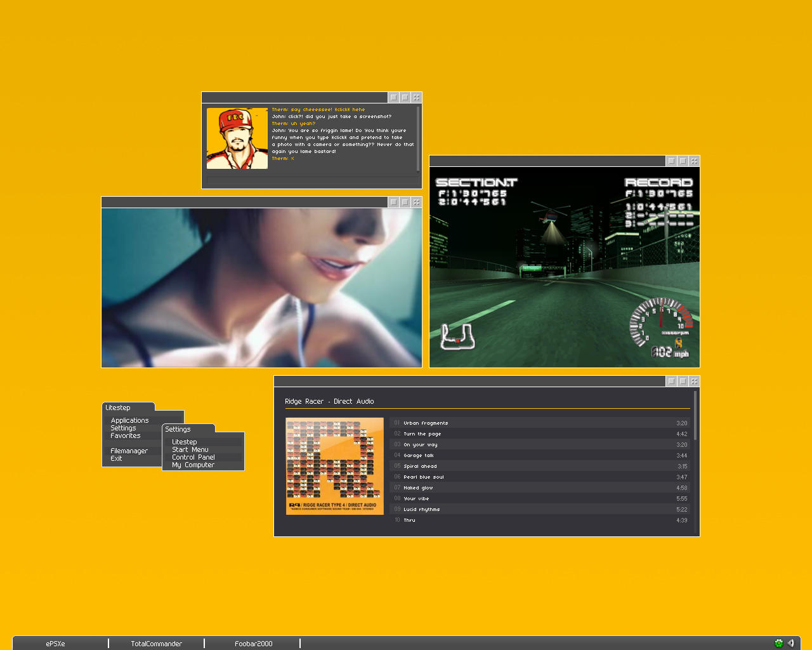Select track 05 Spiral ahead
This screenshot has height=650, width=812.
coord(540,466)
